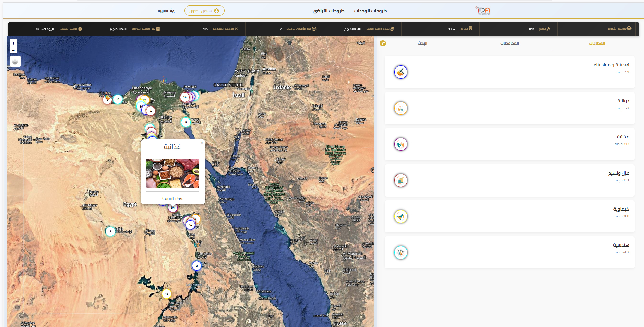Zoom out on the map

pyautogui.click(x=13, y=50)
